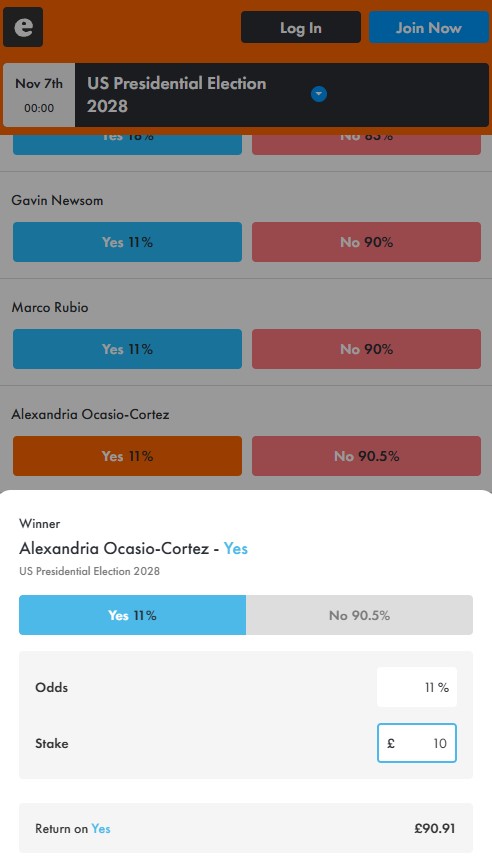Viewport: 492px width, 862px height.
Task: Focus the Stake amount input field
Action: click(x=417, y=743)
